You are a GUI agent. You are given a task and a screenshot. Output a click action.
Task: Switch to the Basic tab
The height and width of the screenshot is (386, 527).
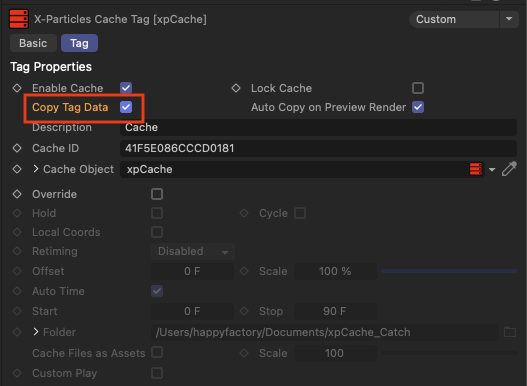tap(33, 43)
